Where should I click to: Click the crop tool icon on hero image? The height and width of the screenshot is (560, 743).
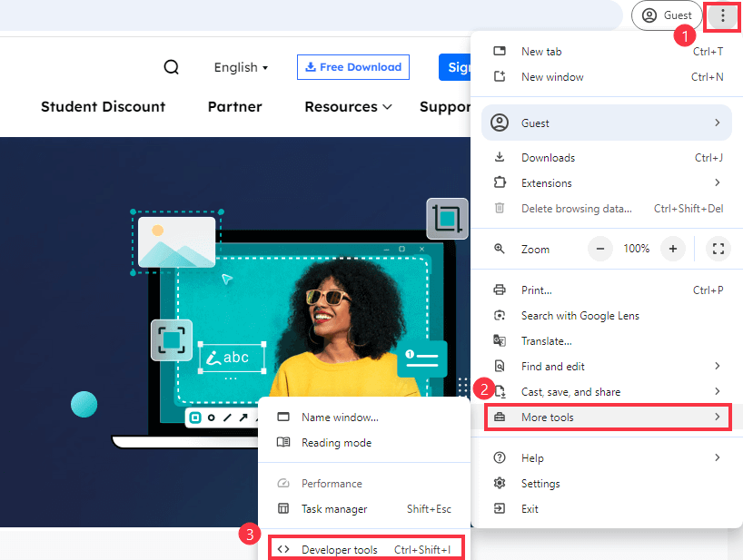tap(447, 219)
